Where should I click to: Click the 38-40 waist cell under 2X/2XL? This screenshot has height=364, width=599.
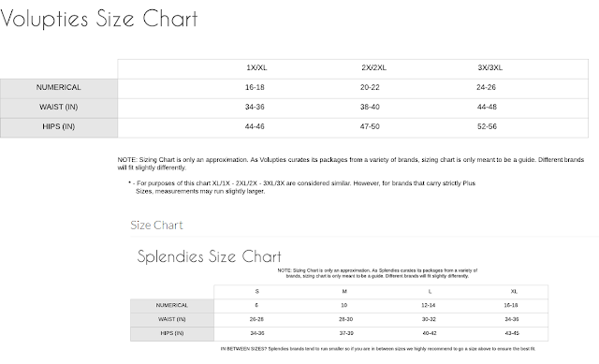(x=370, y=107)
